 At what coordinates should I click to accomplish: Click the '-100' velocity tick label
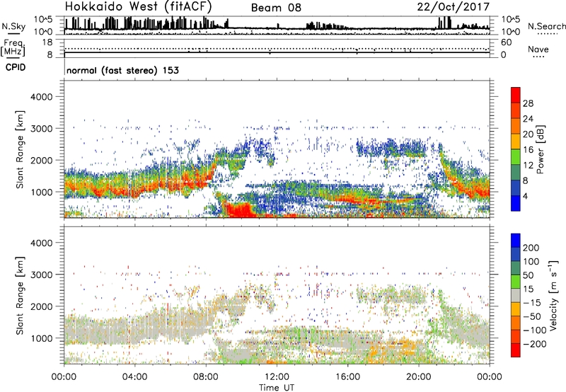(535, 330)
